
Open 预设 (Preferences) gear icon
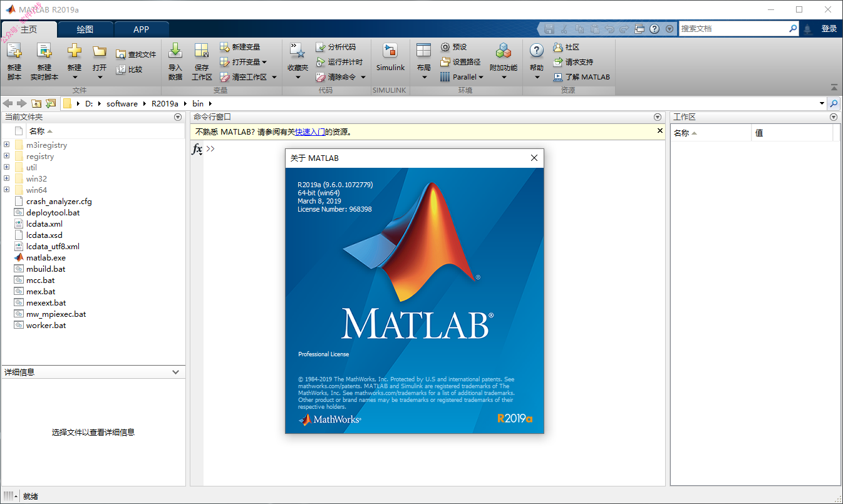[445, 47]
